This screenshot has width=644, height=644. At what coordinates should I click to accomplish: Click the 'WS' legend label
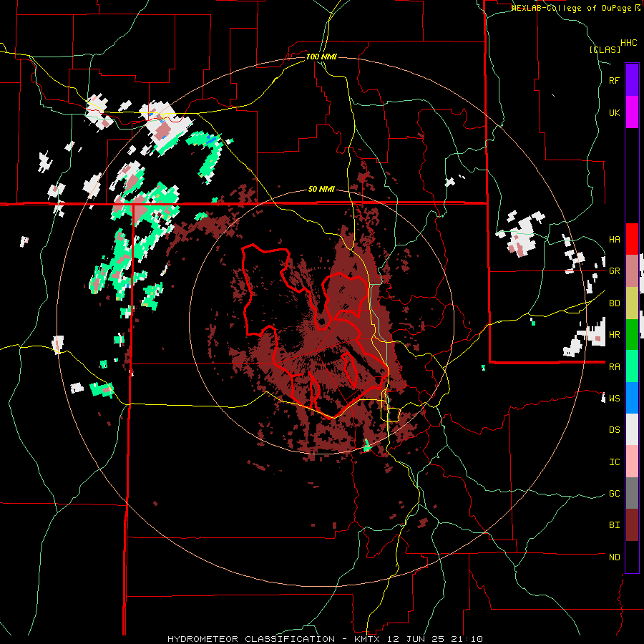tap(614, 399)
